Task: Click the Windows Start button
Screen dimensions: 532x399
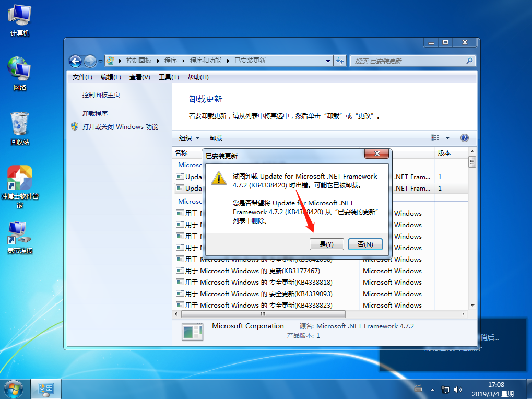Action: (14, 389)
